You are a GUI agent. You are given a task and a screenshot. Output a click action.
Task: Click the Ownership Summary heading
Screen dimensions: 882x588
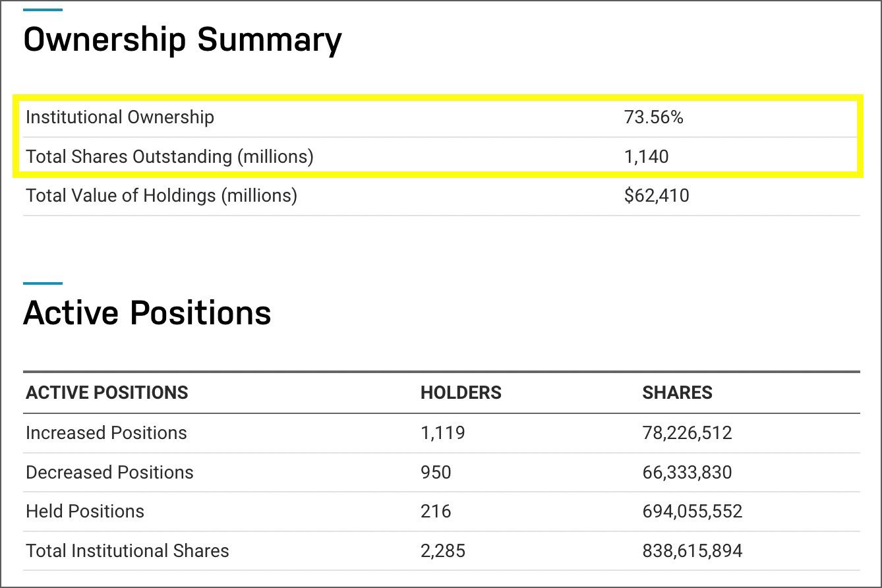183,40
